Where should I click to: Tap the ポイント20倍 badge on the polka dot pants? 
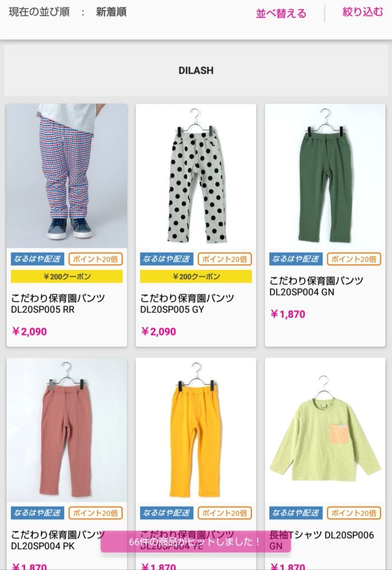225,259
